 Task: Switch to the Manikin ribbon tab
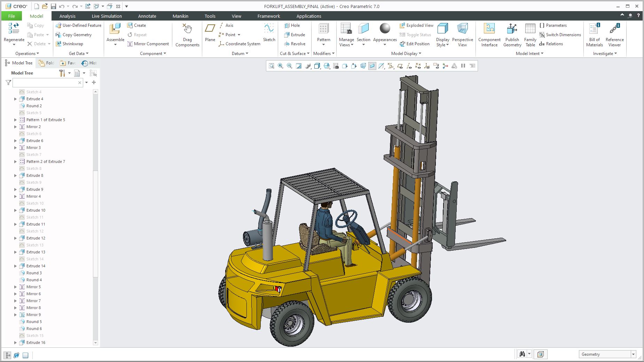click(180, 16)
